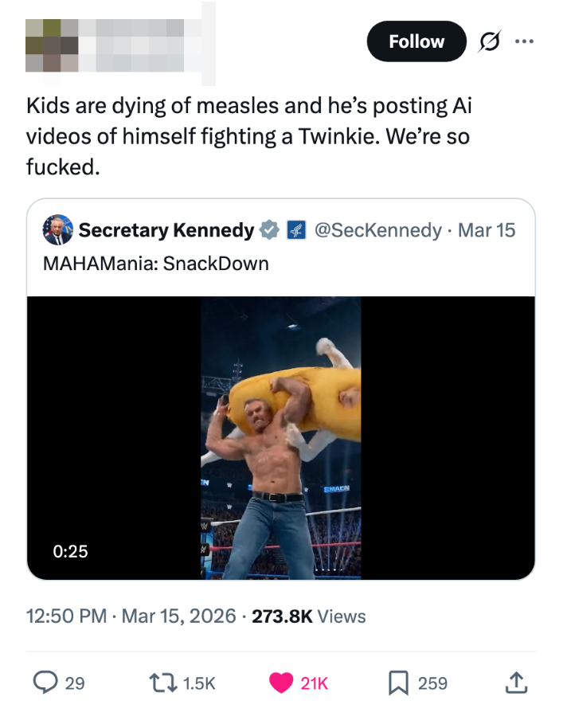The height and width of the screenshot is (728, 567).
Task: Like the post with the heart icon
Action: (x=280, y=683)
